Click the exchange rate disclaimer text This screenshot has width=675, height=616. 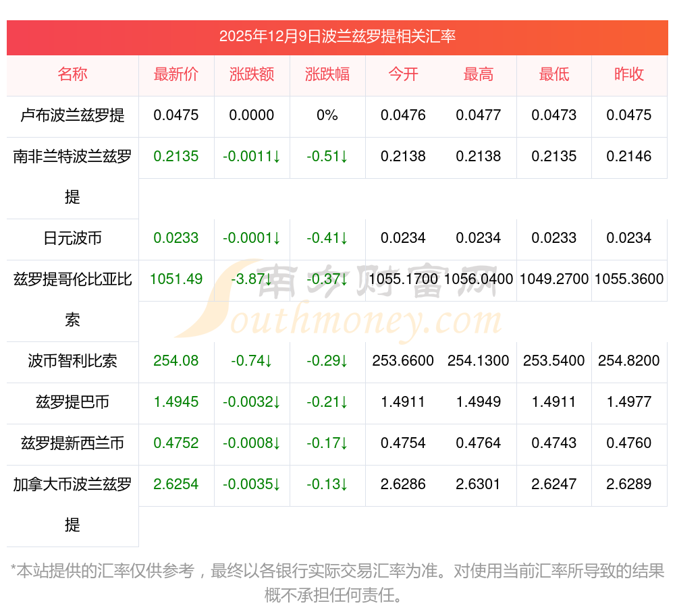click(337, 583)
